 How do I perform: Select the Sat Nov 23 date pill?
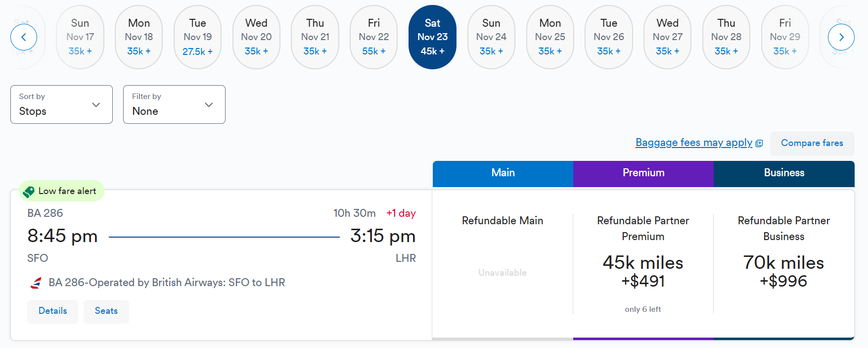(432, 37)
